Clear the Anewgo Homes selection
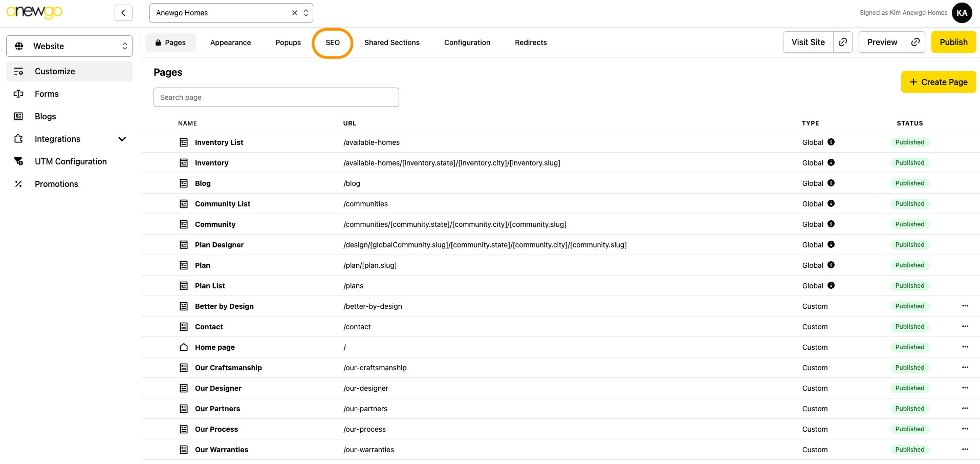 coord(295,13)
